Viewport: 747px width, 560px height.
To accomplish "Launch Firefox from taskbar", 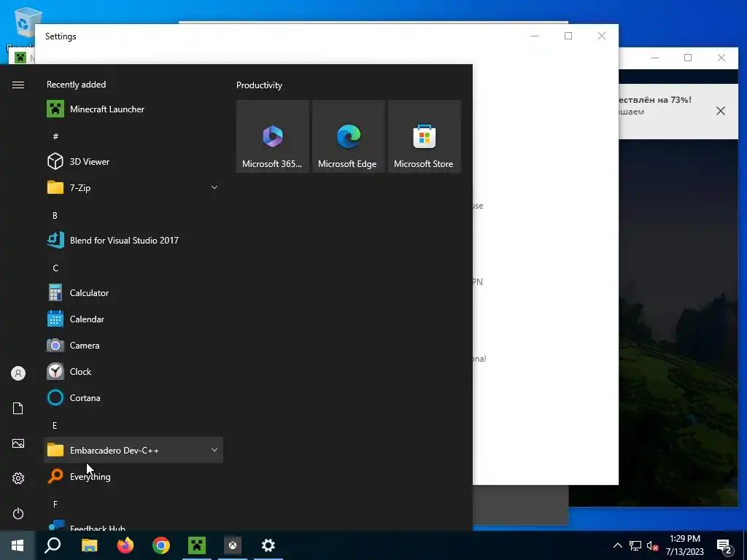I will point(125,545).
